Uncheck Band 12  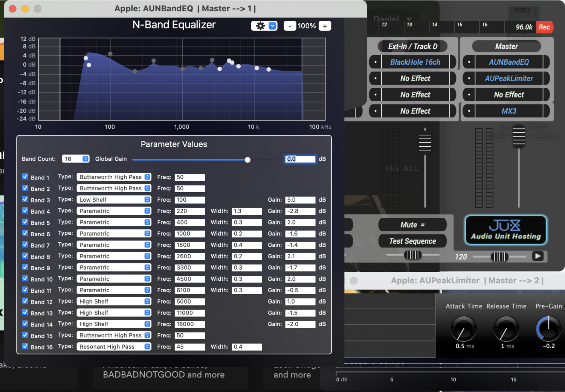25,301
